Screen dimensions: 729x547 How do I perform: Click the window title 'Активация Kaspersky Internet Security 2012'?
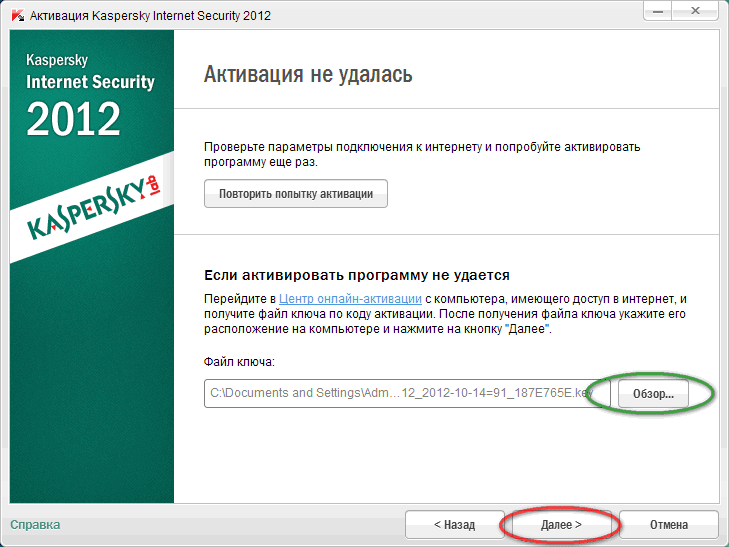tap(150, 15)
